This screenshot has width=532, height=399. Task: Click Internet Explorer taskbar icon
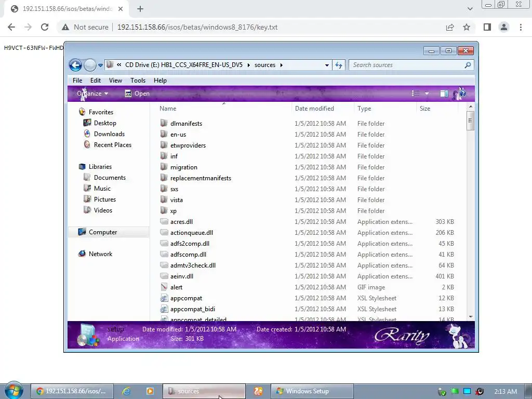[126, 391]
